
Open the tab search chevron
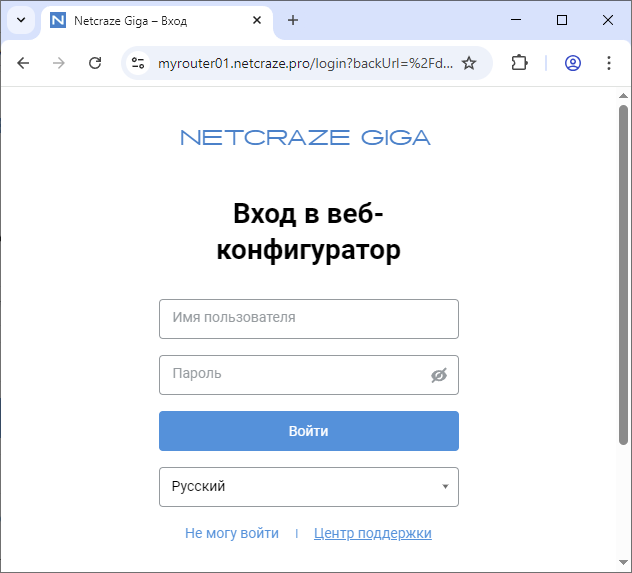pyautogui.click(x=20, y=20)
